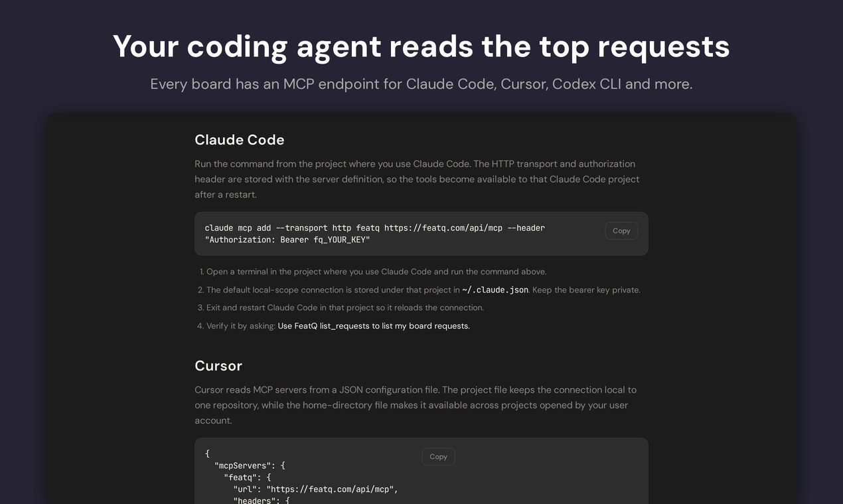
Task: Click the '"mcpServers": {' JSON line
Action: click(250, 466)
